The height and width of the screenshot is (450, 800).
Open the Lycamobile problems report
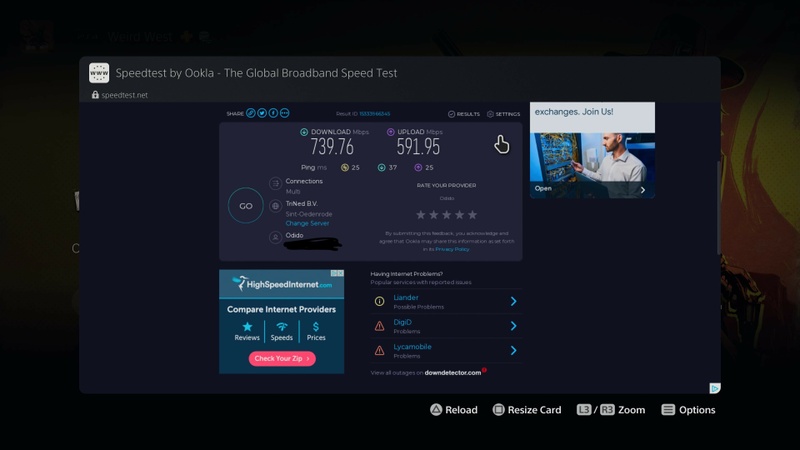coord(412,346)
